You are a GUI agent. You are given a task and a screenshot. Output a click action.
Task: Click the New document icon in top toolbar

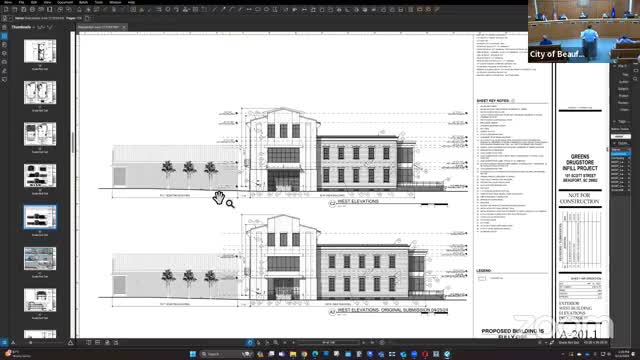pos(6,9)
